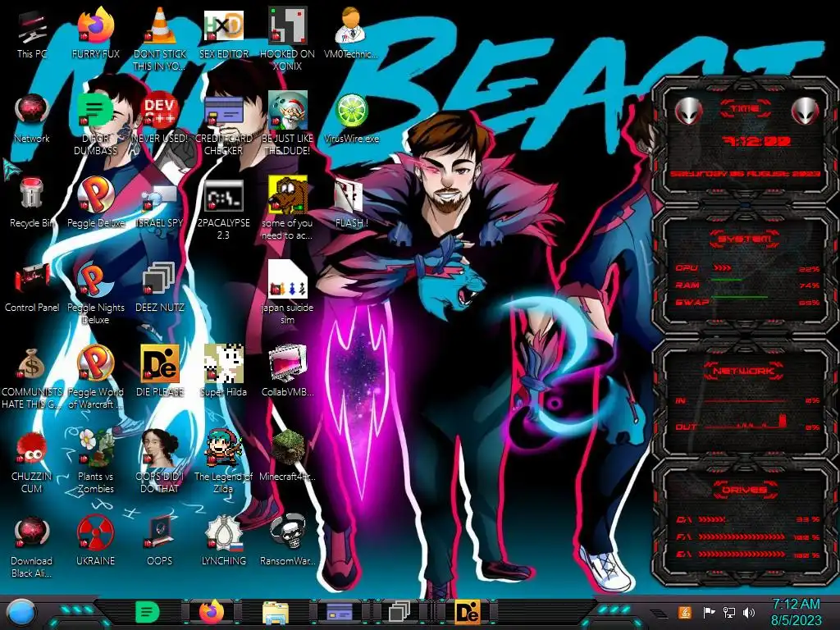Click the SYSTEM gadget header

[x=744, y=239]
